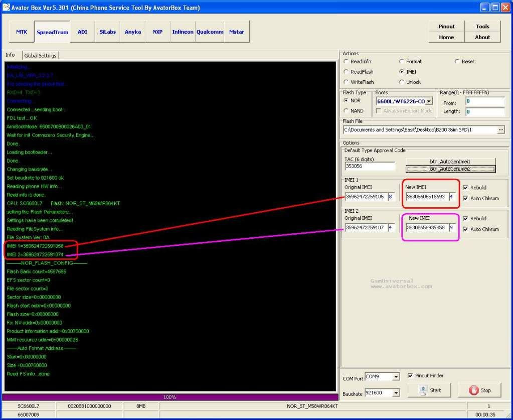Click the Flash File path field

point(420,130)
